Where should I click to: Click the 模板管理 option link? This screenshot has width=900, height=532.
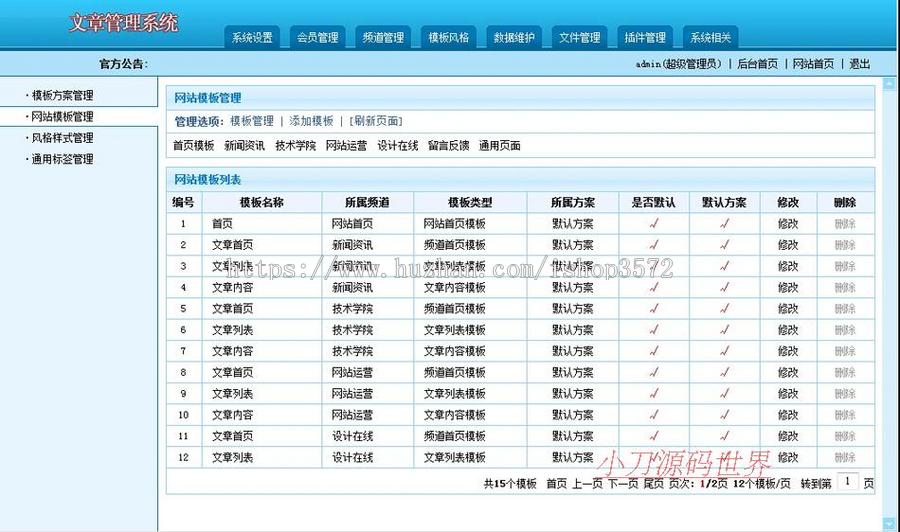pyautogui.click(x=252, y=121)
